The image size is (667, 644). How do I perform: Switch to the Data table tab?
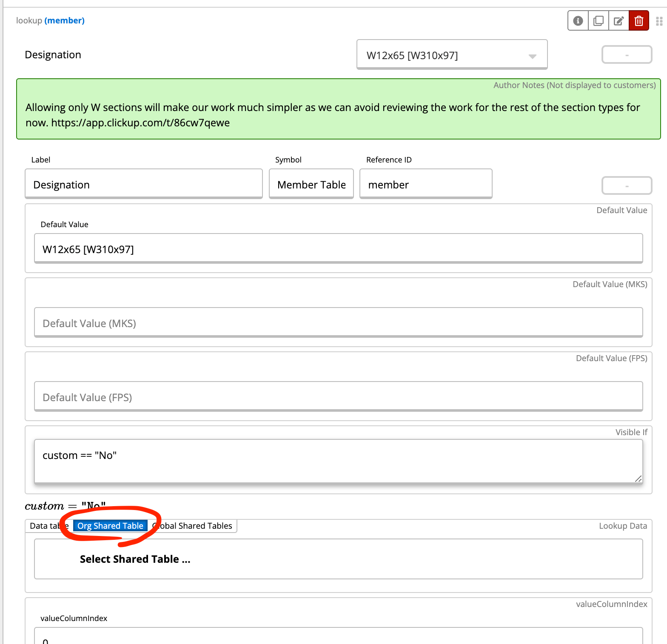[x=49, y=526]
